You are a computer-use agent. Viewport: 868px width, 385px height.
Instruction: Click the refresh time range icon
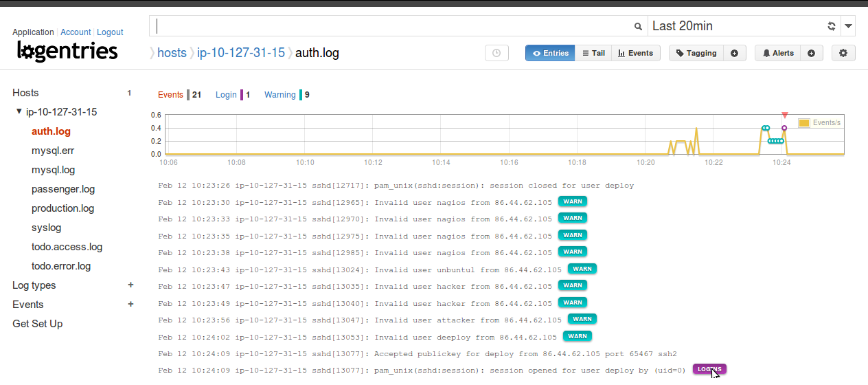coord(831,26)
